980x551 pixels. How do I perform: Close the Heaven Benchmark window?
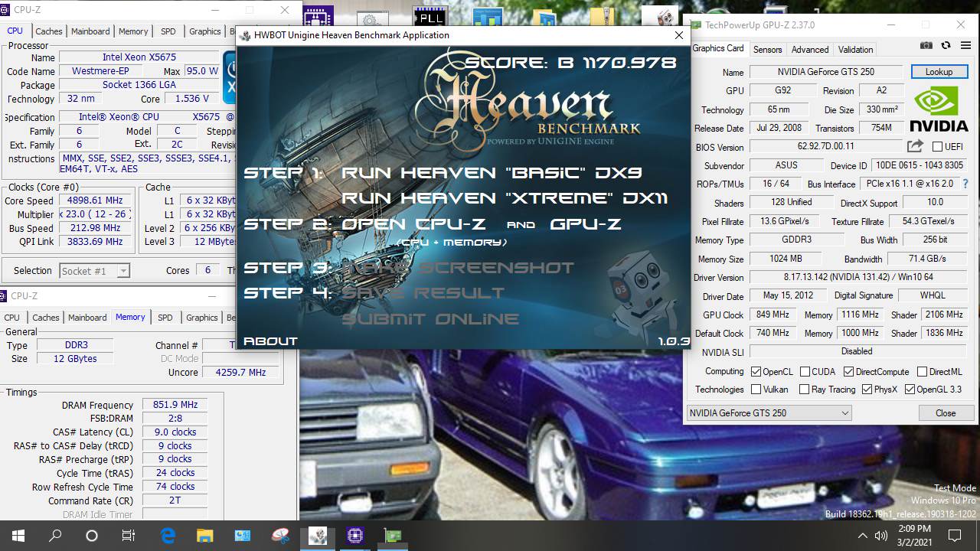click(x=678, y=35)
